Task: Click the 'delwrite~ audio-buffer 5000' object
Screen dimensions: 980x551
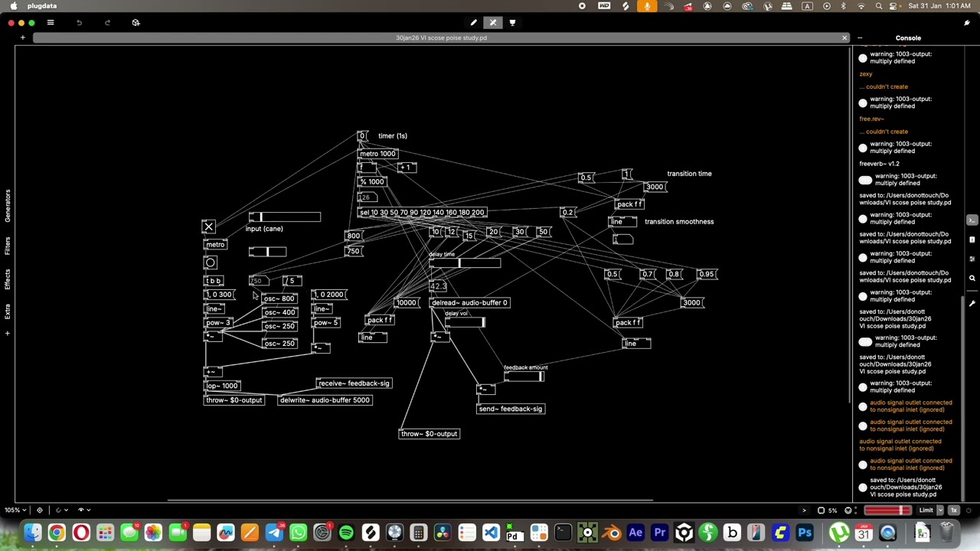Action: [x=325, y=400]
